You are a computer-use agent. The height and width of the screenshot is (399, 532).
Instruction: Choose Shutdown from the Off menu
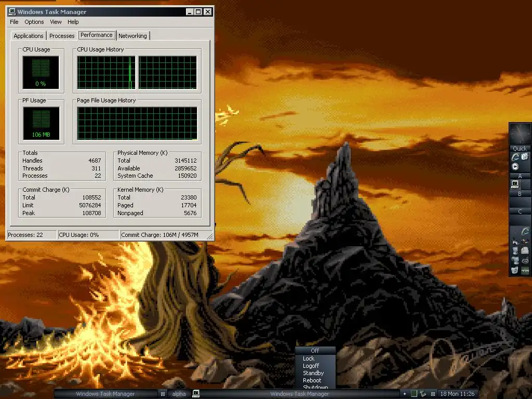[315, 387]
